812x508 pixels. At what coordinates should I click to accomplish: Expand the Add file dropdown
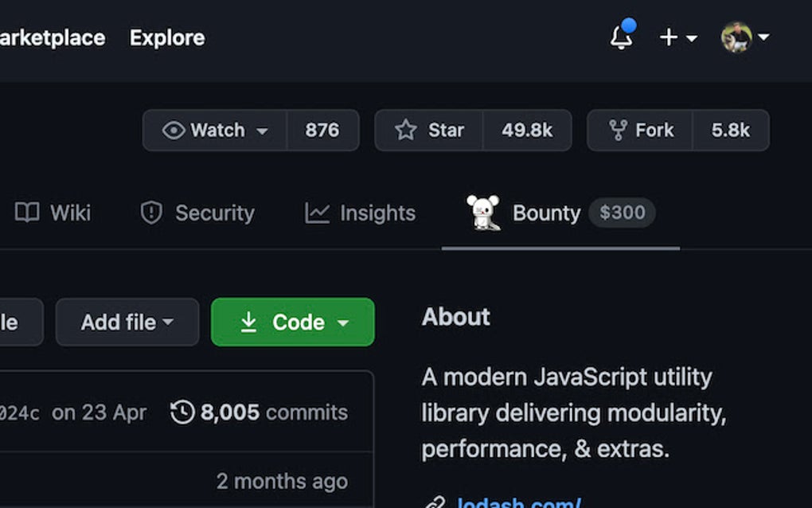(x=169, y=322)
